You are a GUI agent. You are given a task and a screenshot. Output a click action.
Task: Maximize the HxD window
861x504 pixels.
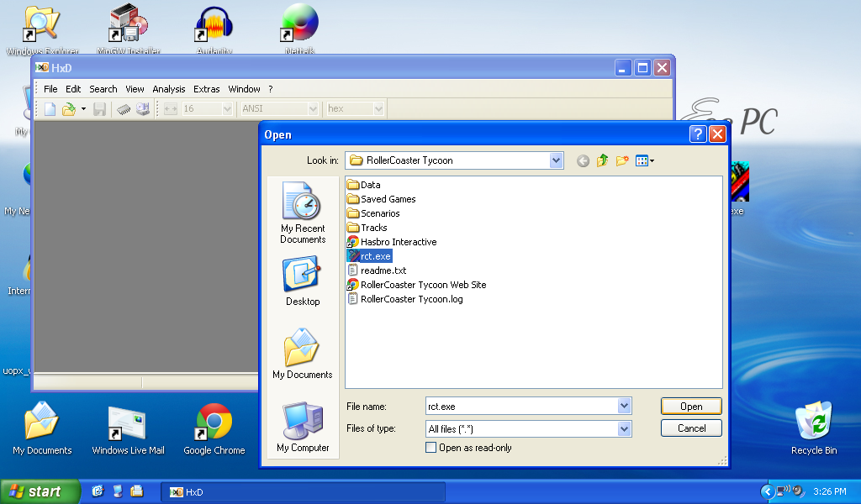pos(642,68)
